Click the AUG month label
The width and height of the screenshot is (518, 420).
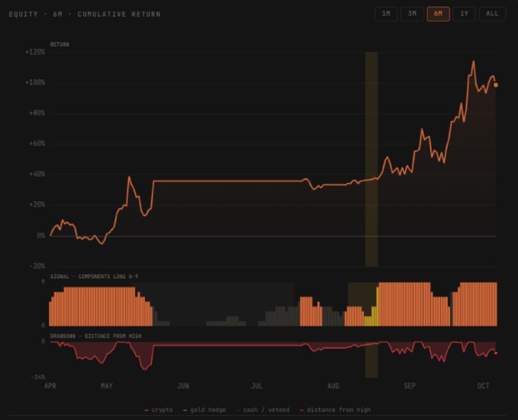pyautogui.click(x=333, y=386)
